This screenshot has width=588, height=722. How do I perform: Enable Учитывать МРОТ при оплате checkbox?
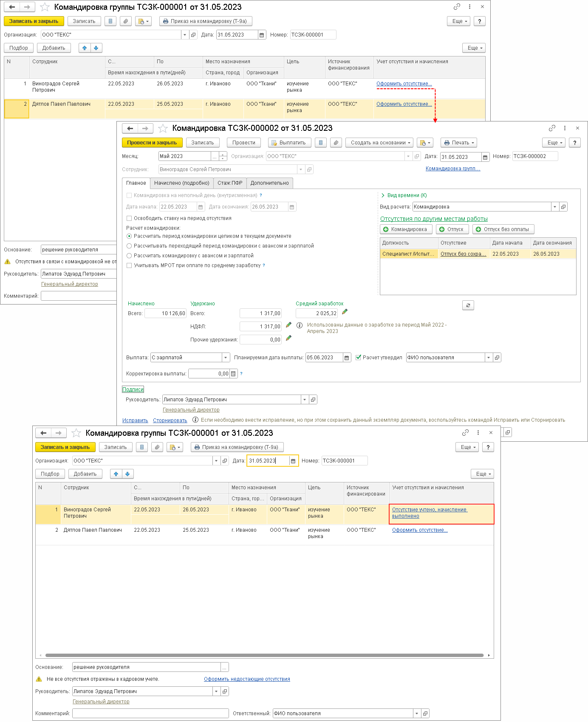(x=129, y=265)
